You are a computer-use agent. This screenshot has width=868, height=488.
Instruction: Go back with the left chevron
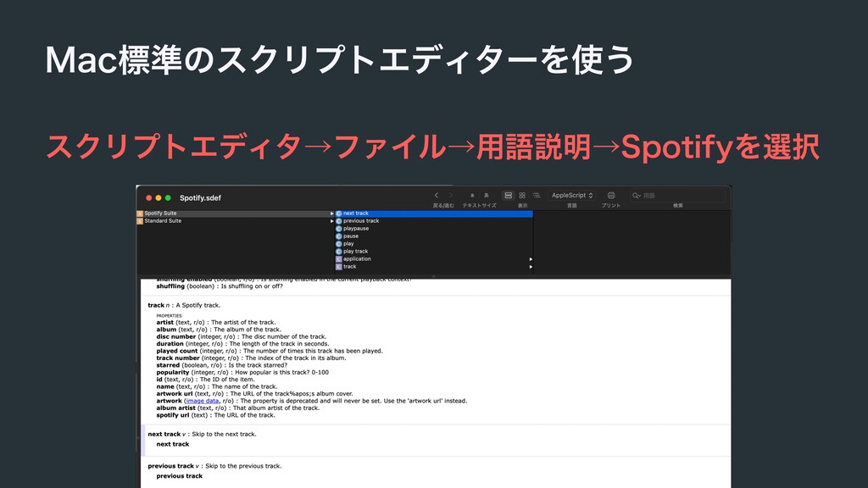pos(437,196)
